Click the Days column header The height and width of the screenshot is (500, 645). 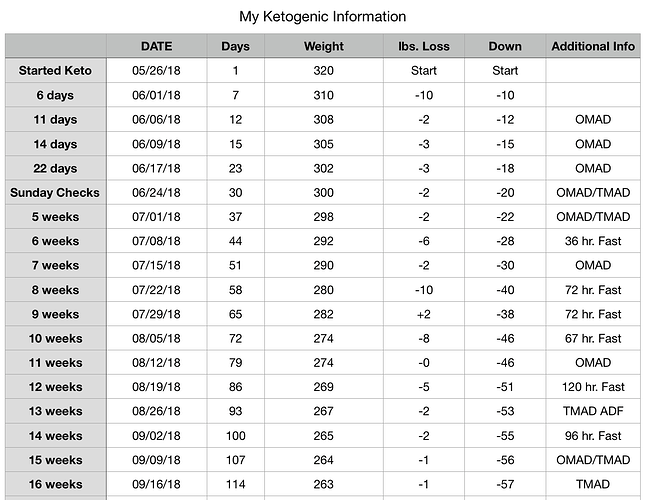[x=236, y=46]
